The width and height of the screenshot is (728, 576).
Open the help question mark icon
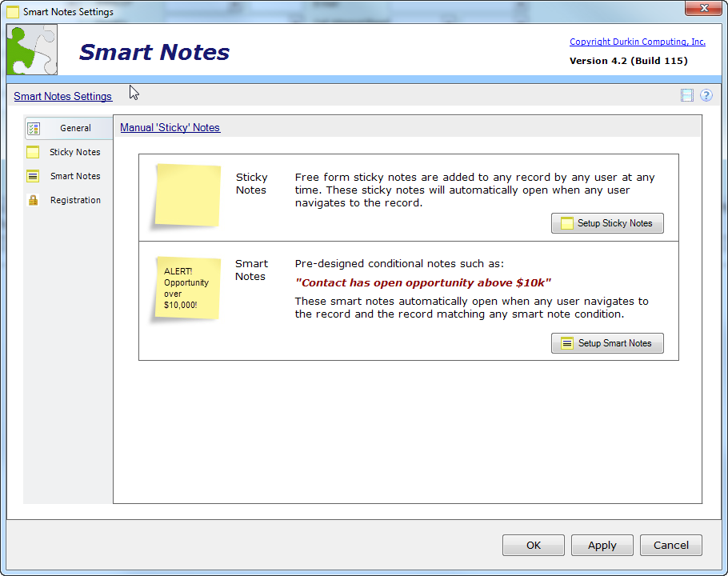706,96
